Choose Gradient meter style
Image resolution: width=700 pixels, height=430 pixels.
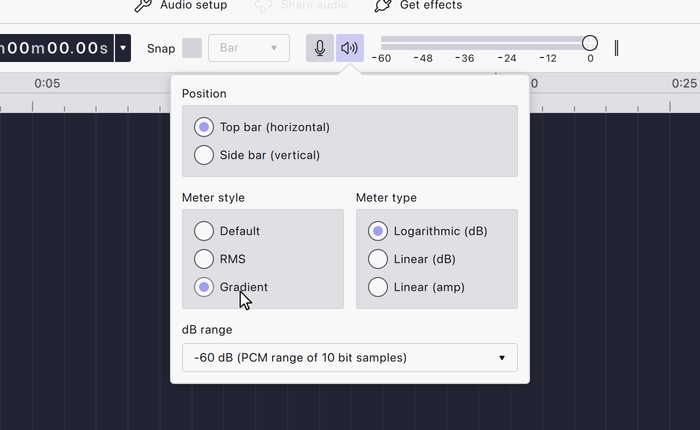204,287
